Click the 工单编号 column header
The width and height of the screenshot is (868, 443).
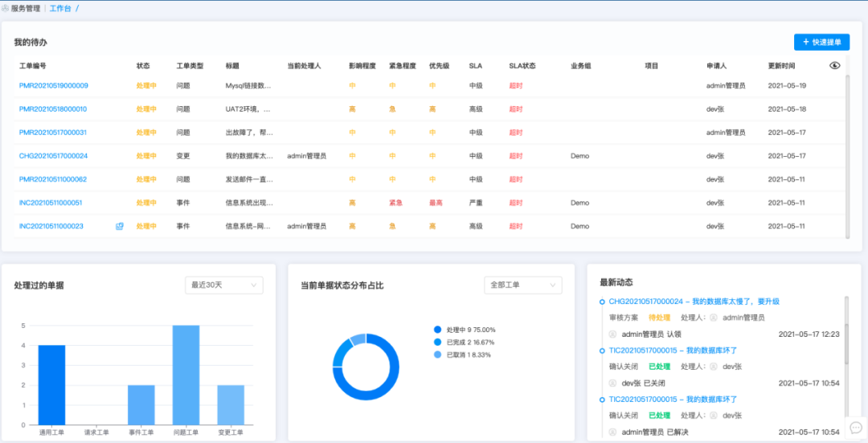point(33,66)
